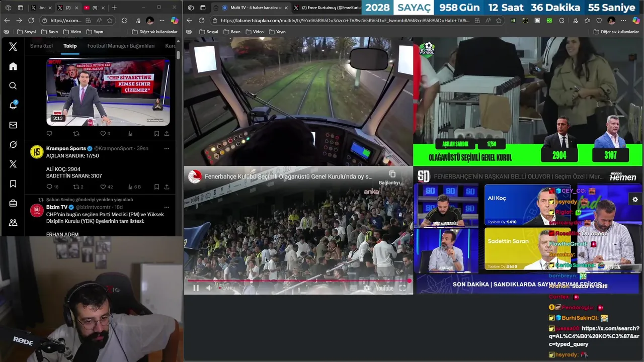
Task: View stats on Krampon Sports tweet 6 B
Action: coord(134,187)
